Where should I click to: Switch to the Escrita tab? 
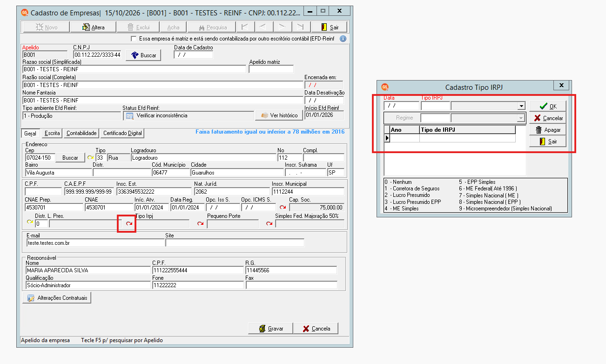pos(52,133)
